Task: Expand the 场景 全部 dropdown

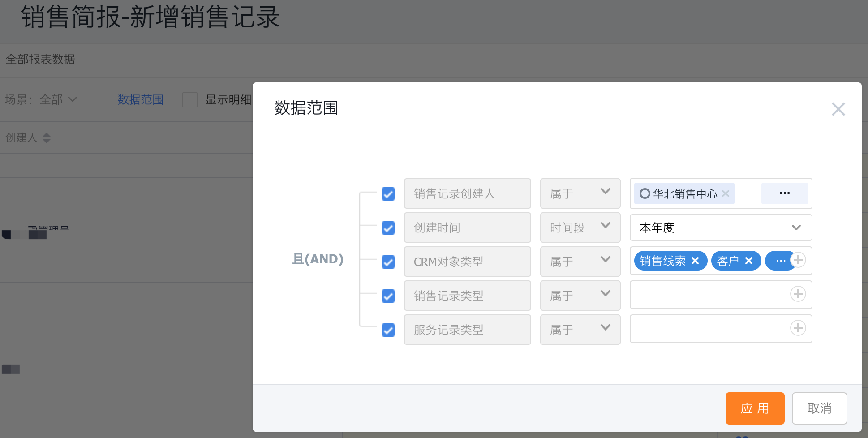Action: tap(58, 99)
